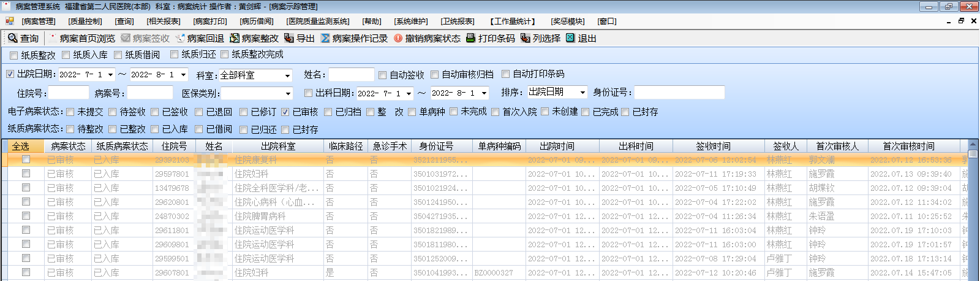Open the 出科日期 start date dropdown
The image size is (980, 281).
coord(409,94)
